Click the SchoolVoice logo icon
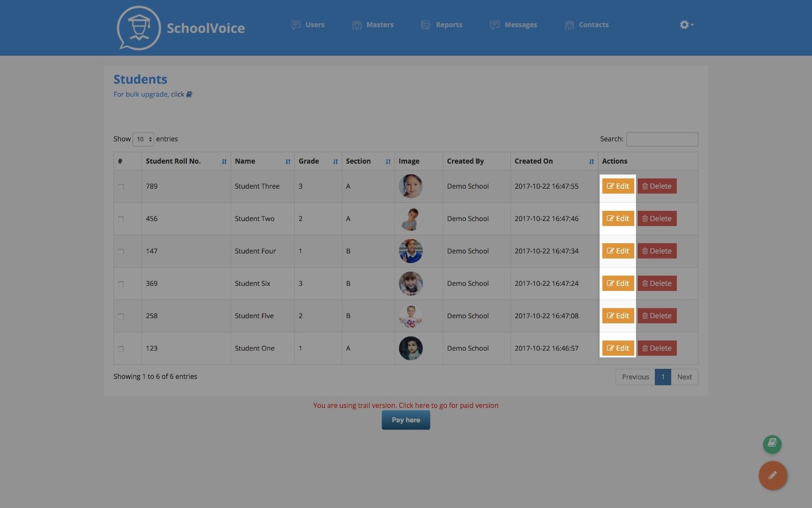This screenshot has width=812, height=508. click(139, 28)
